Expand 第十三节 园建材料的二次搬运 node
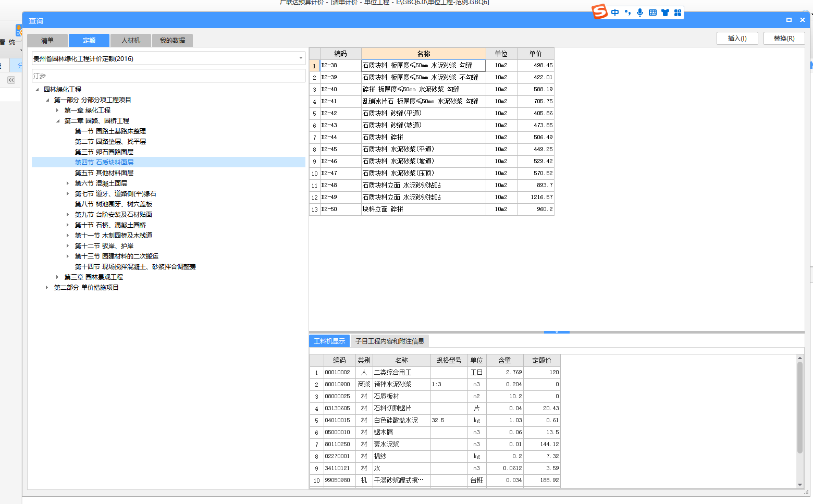The width and height of the screenshot is (813, 504). (x=68, y=256)
